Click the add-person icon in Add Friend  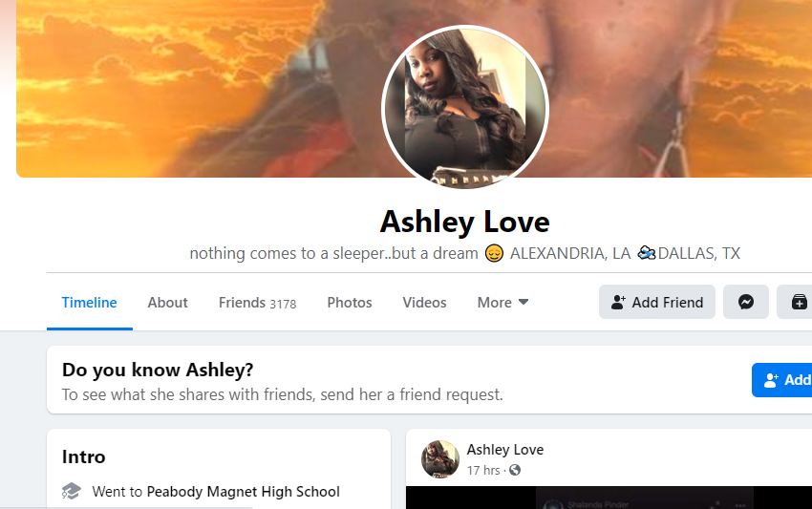618,302
